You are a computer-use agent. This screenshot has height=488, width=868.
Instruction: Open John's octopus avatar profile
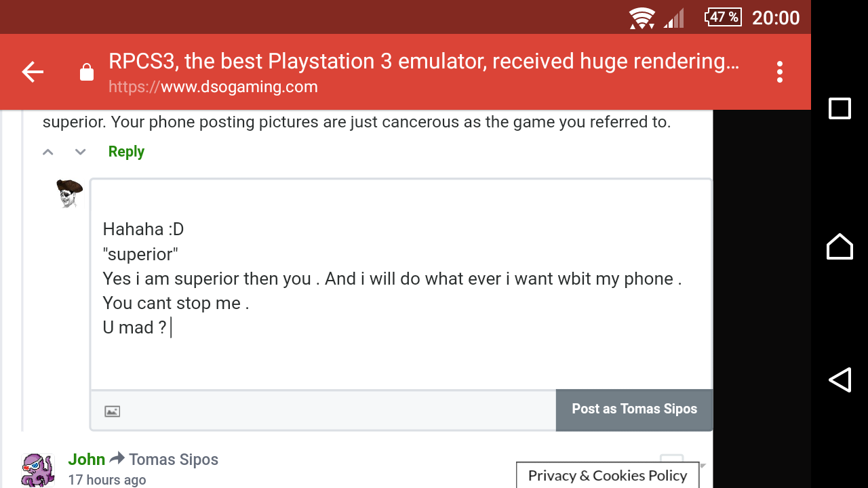click(x=38, y=470)
